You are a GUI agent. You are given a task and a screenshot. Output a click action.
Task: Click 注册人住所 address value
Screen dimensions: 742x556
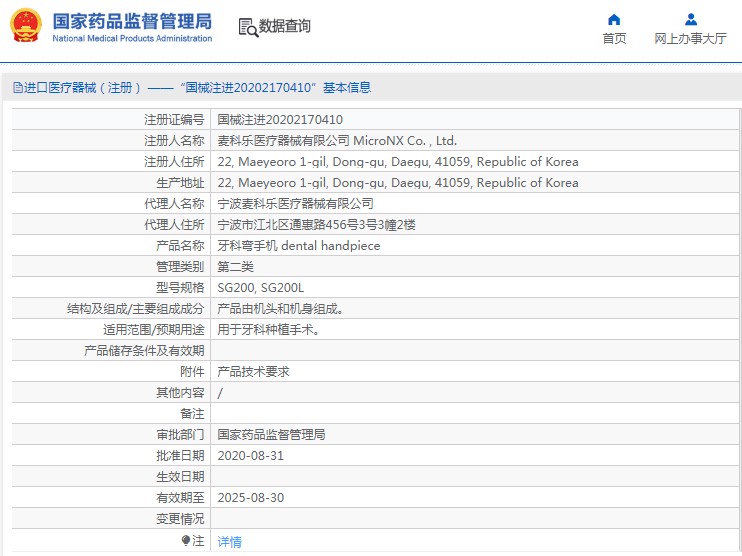tap(398, 162)
